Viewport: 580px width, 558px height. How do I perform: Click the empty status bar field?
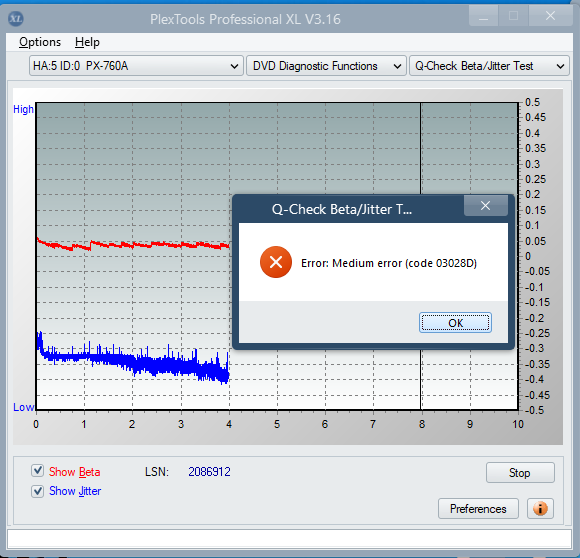290,539
